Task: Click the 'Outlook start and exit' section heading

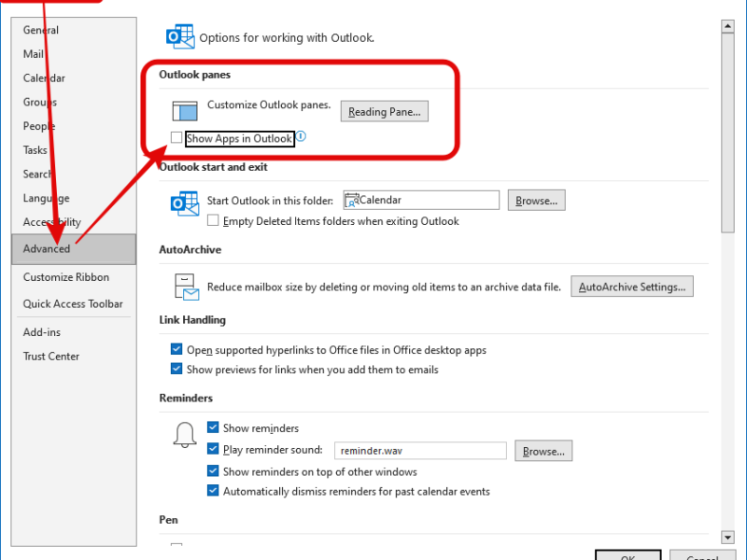Action: [x=214, y=167]
